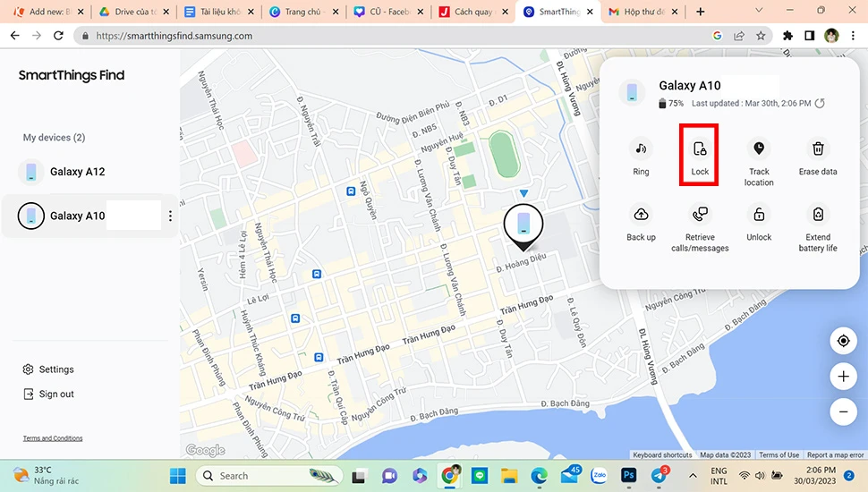Screen dimensions: 868x492
Task: Sign out of SmartThings Find
Action: 48,394
